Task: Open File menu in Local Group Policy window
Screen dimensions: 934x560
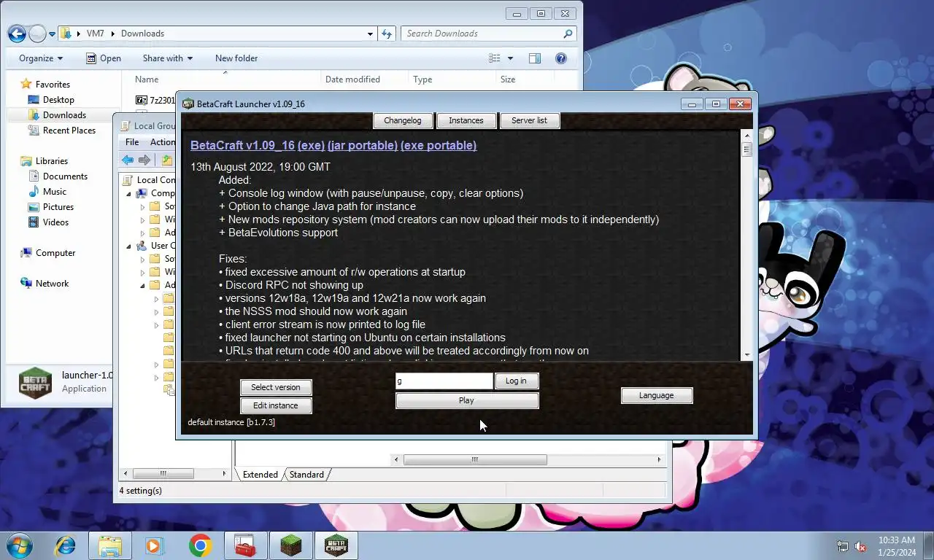Action: 132,142
